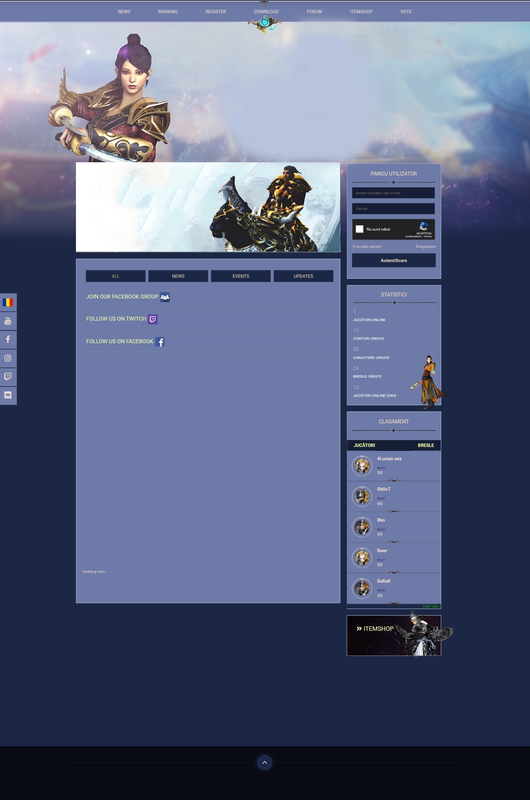Click the Romanian flag language icon
Image resolution: width=530 pixels, height=800 pixels.
coord(8,302)
